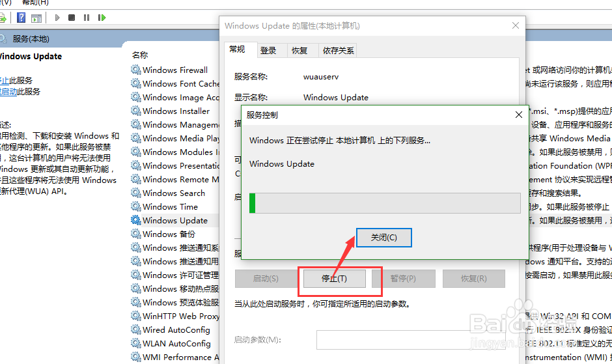Click the 恢复(R) button in properties dialog
This screenshot has width=612, height=364.
(474, 279)
